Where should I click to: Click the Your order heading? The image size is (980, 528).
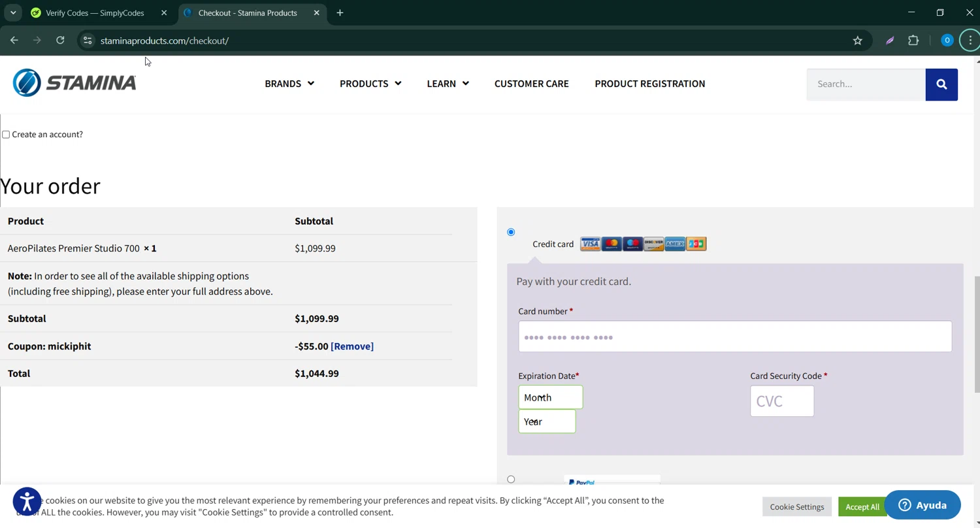pyautogui.click(x=50, y=186)
